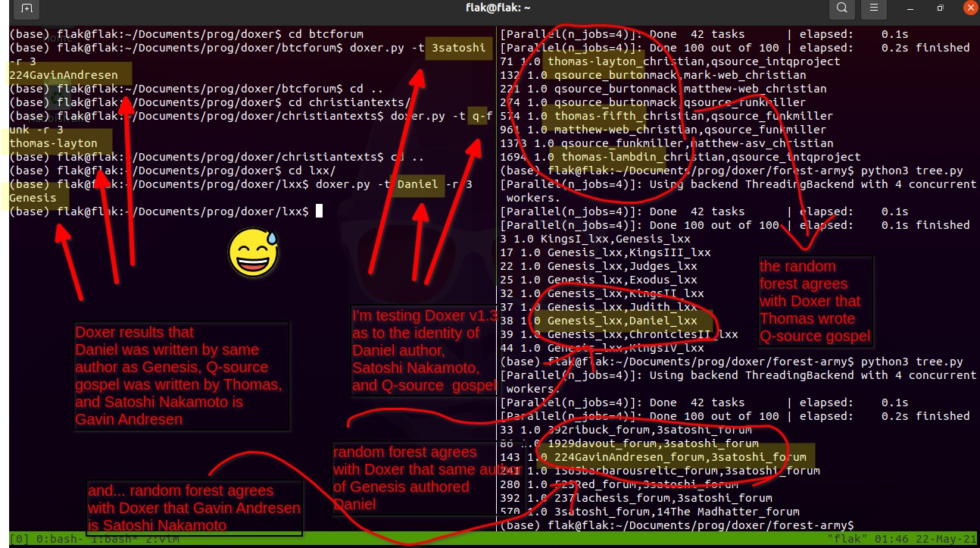Click row 1373 qsource_funkmiller,matthew-asv_christian

click(666, 143)
